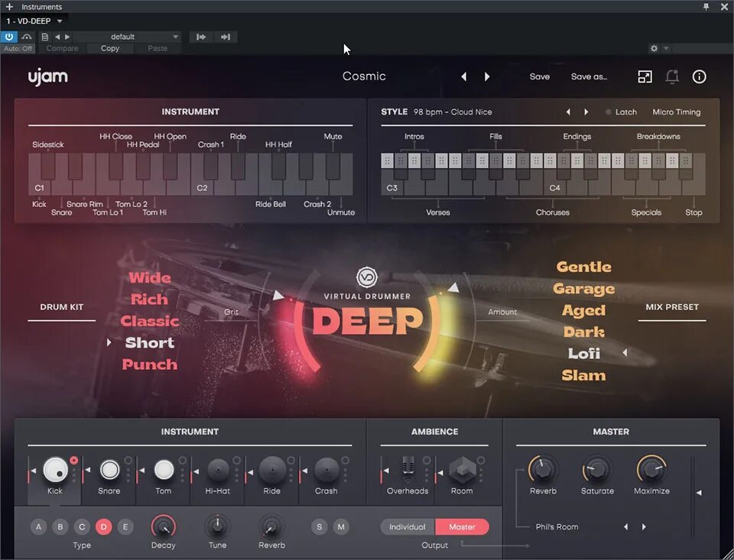Toggle the Hi-Hat channel circle indicator
This screenshot has height=560, width=734.
tap(236, 461)
